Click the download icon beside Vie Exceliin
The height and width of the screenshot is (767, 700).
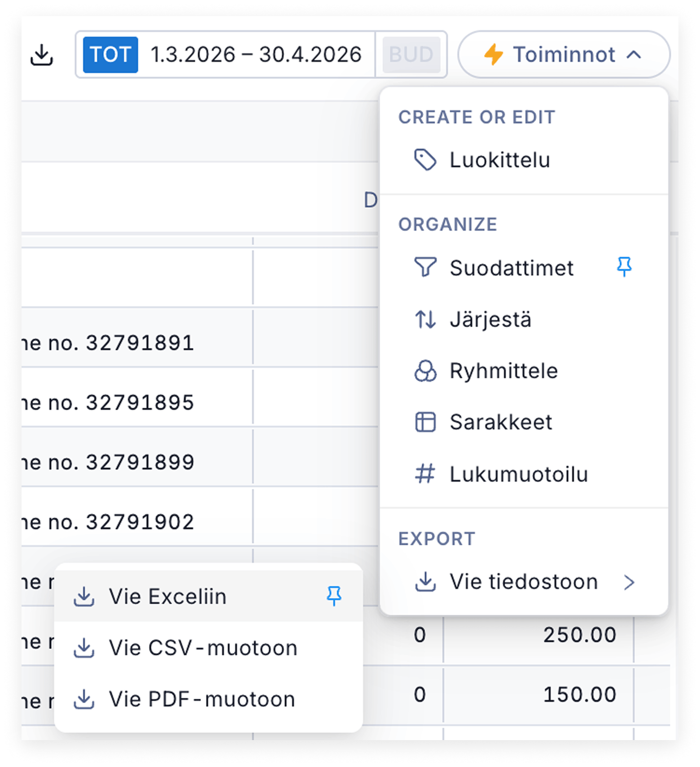point(84,597)
